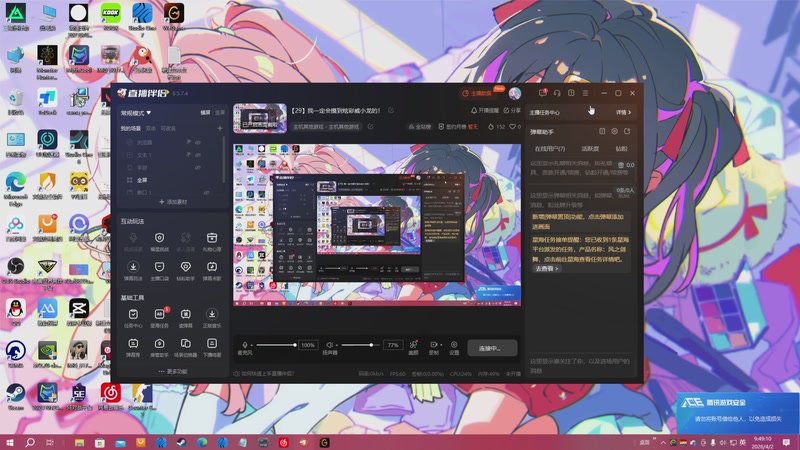The width and height of the screenshot is (800, 450).
Task: Open the 房管助手 room manager tool
Action: click(x=159, y=343)
